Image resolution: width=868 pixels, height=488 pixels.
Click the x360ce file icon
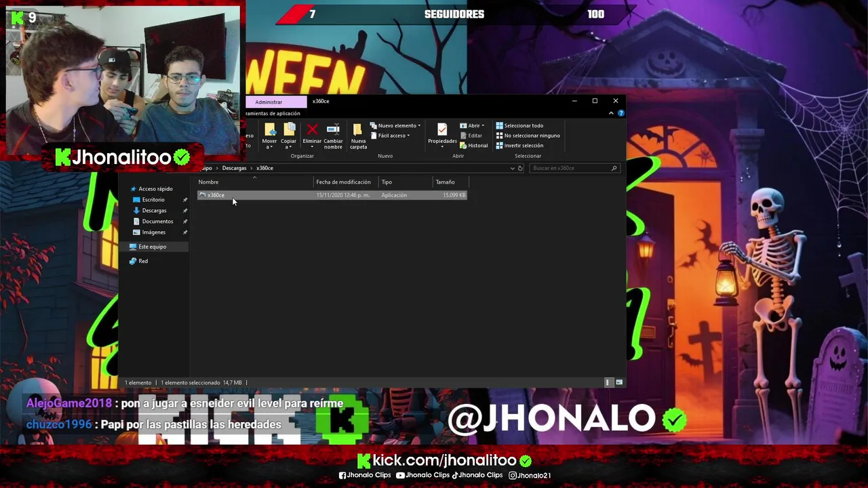coord(202,195)
